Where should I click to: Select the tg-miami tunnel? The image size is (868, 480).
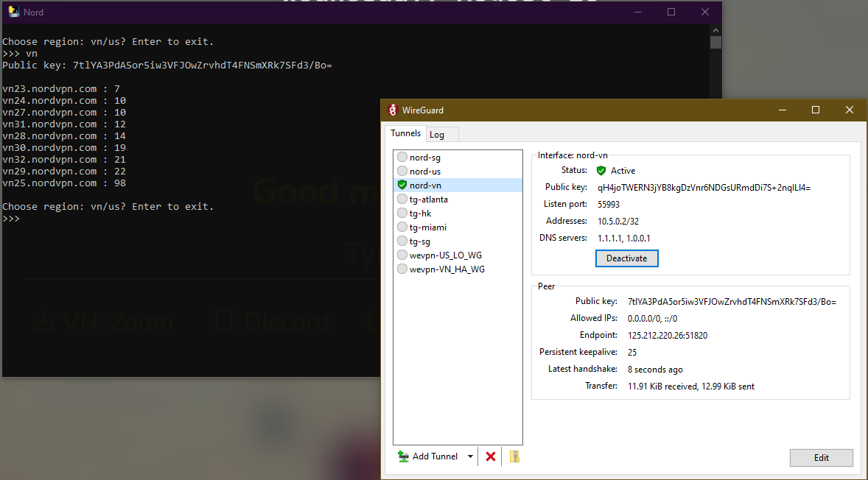458,227
